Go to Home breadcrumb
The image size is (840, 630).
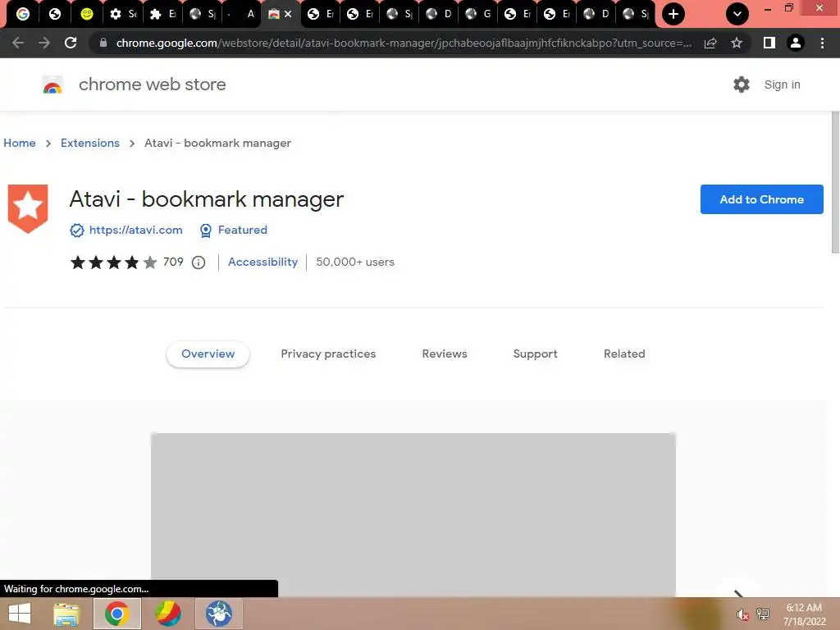pyautogui.click(x=20, y=143)
